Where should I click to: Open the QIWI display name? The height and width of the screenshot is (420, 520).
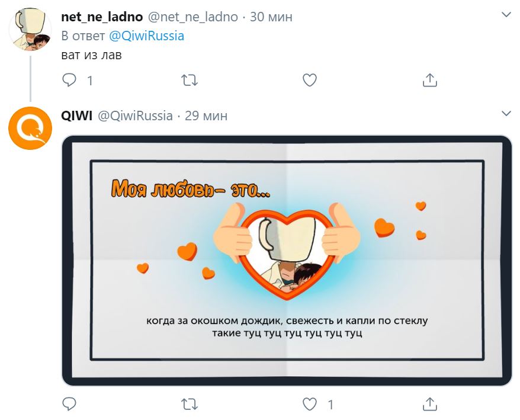tap(76, 116)
